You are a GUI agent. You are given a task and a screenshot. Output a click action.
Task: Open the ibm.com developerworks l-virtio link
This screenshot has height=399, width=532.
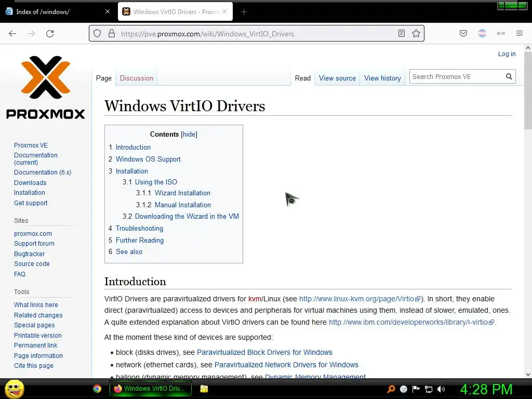(x=411, y=322)
